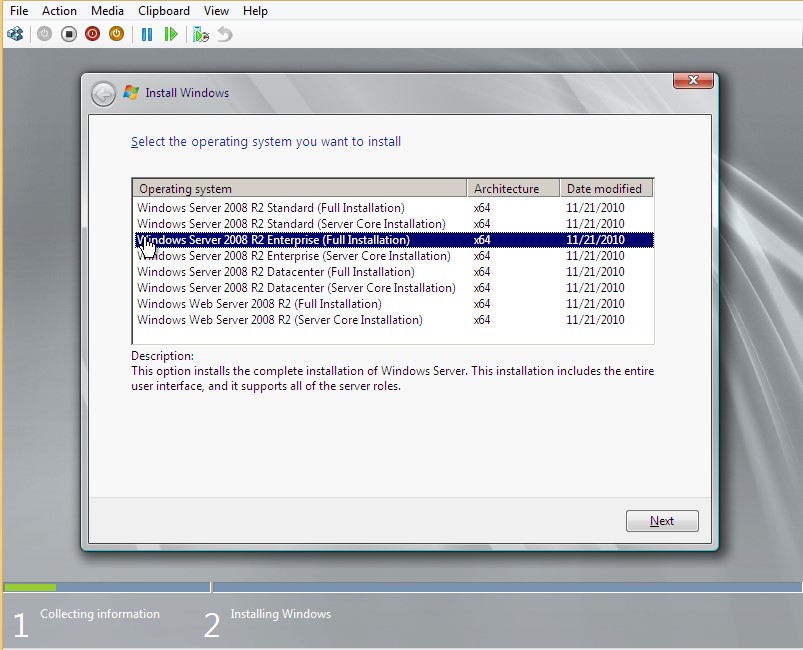
Task: Click the Revert undo arrow icon
Action: 225,34
